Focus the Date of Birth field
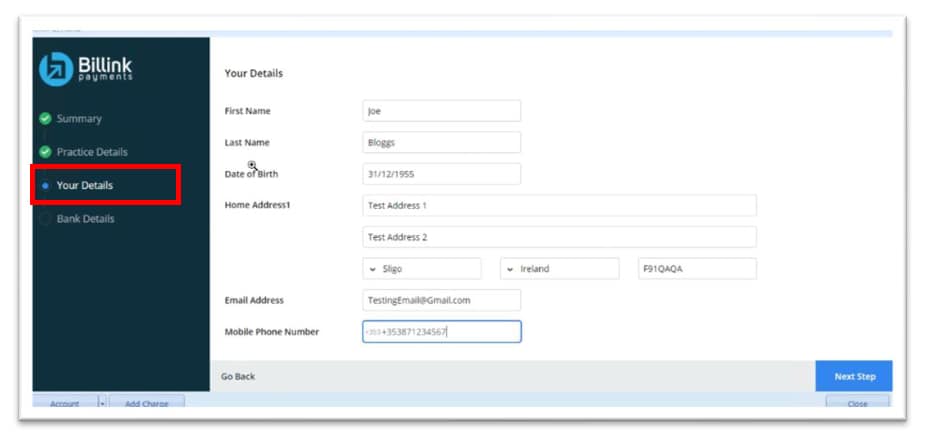The image size is (926, 441). [x=441, y=174]
